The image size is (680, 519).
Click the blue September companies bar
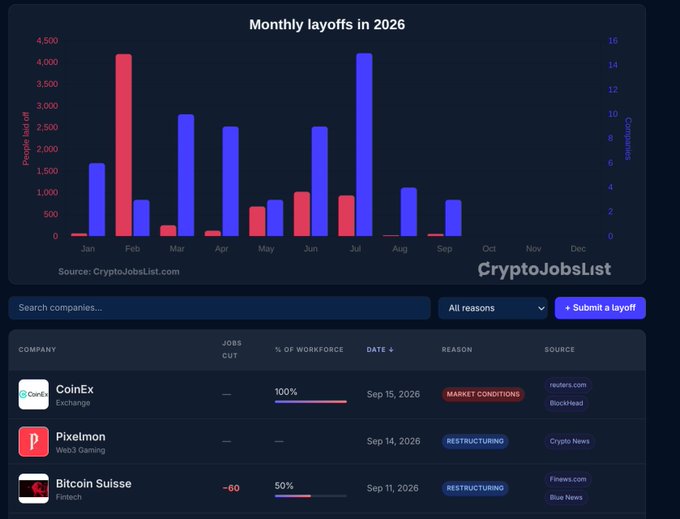point(454,218)
